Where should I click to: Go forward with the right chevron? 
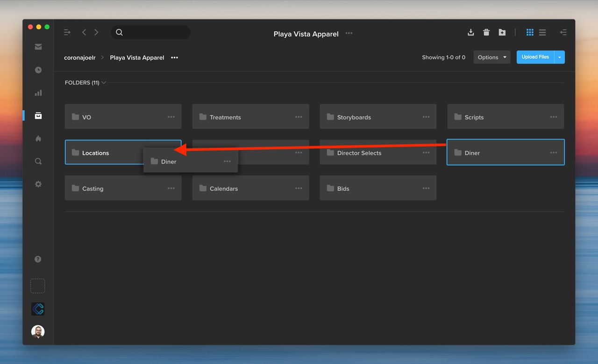[x=96, y=32]
